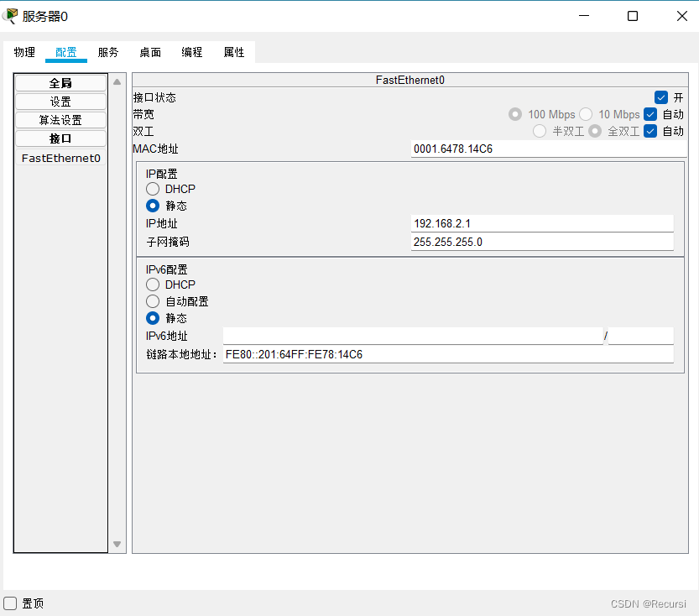Screen dimensions: 699x616
Task: Switch to the 配置 tab
Action: click(x=66, y=52)
